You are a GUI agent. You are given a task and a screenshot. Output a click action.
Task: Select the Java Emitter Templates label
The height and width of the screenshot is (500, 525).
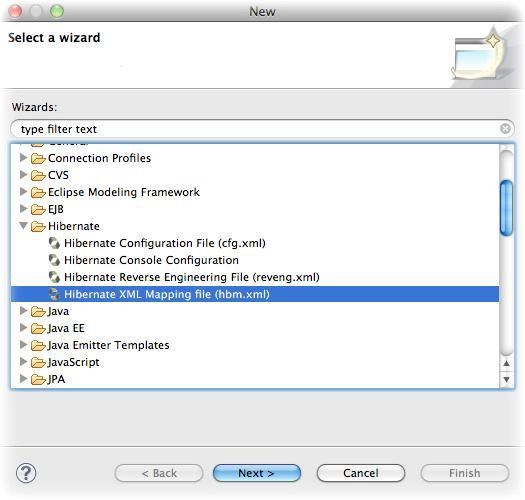(108, 345)
